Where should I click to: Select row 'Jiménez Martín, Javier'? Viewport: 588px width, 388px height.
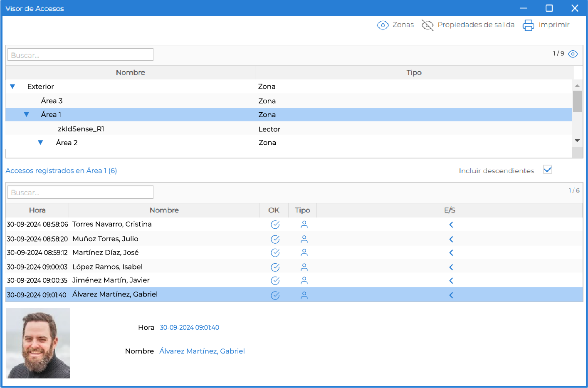click(x=294, y=280)
